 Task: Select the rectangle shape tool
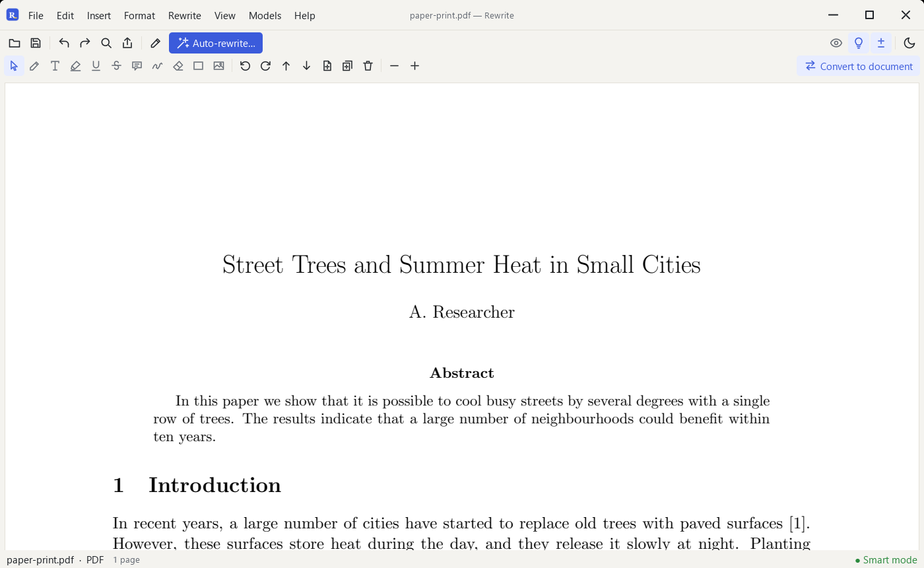pos(198,66)
